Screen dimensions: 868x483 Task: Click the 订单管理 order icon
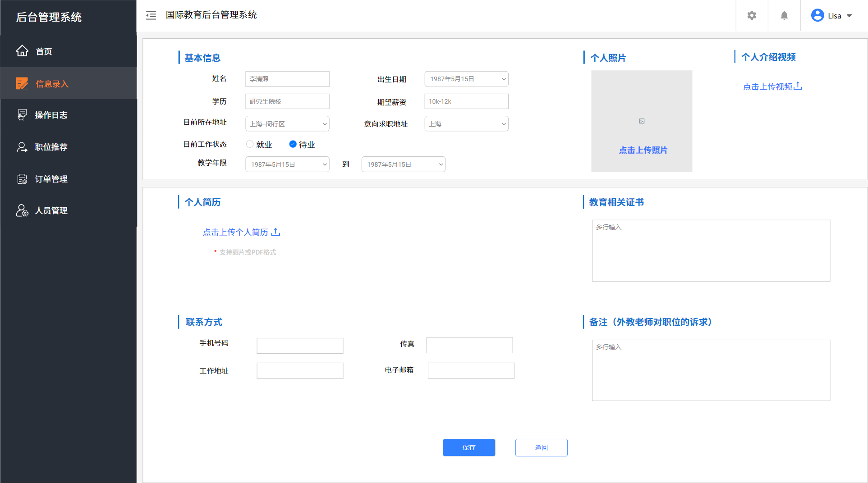tap(22, 179)
